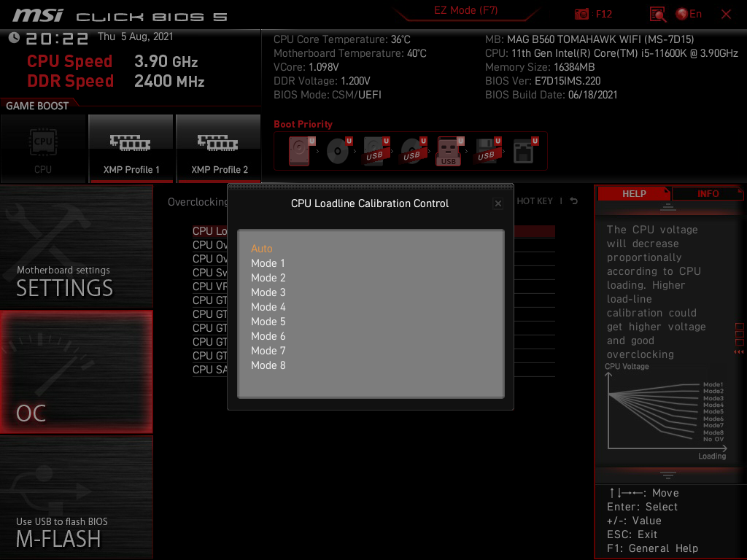The width and height of the screenshot is (747, 560).
Task: Select the USB key boot device
Action: (449, 151)
